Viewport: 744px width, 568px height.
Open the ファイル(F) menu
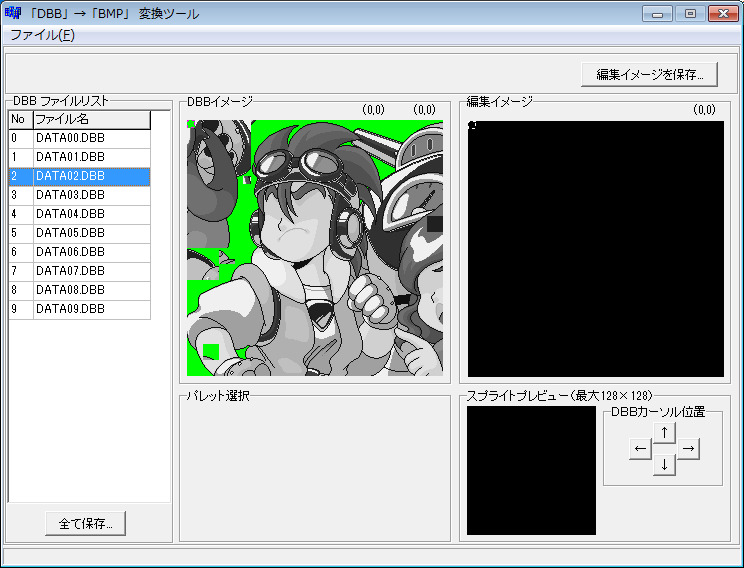point(42,35)
